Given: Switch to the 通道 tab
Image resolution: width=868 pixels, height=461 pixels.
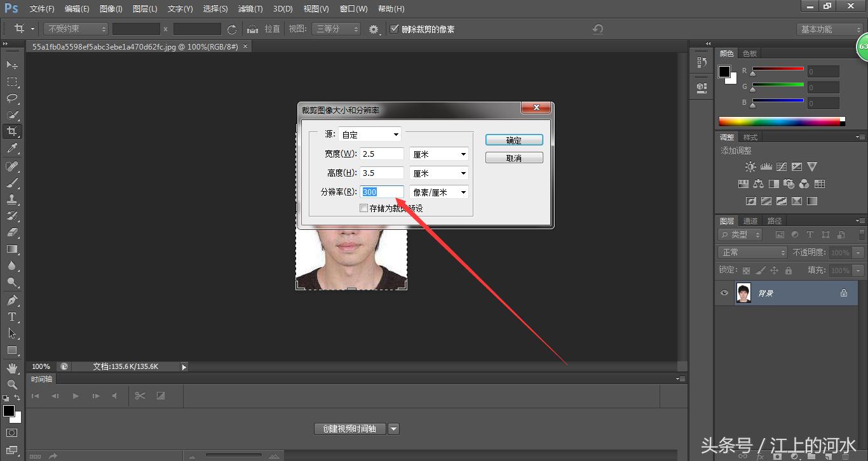Looking at the screenshot, I should [750, 221].
